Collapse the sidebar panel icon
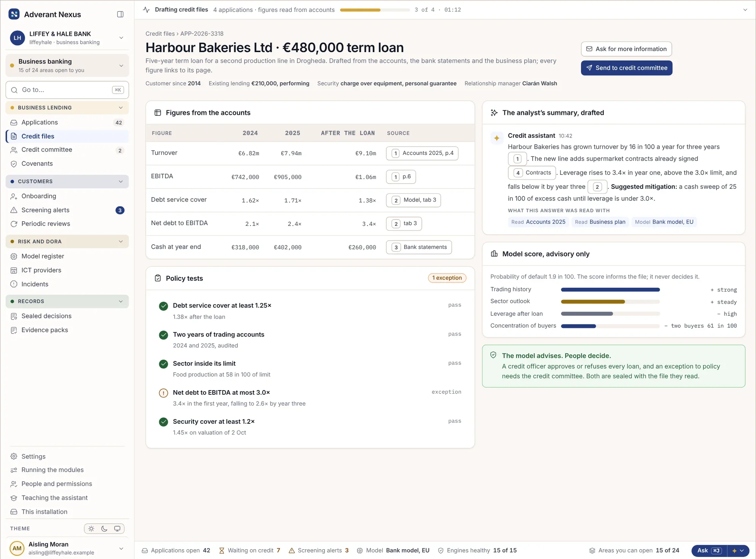This screenshot has width=756, height=559. coord(120,14)
